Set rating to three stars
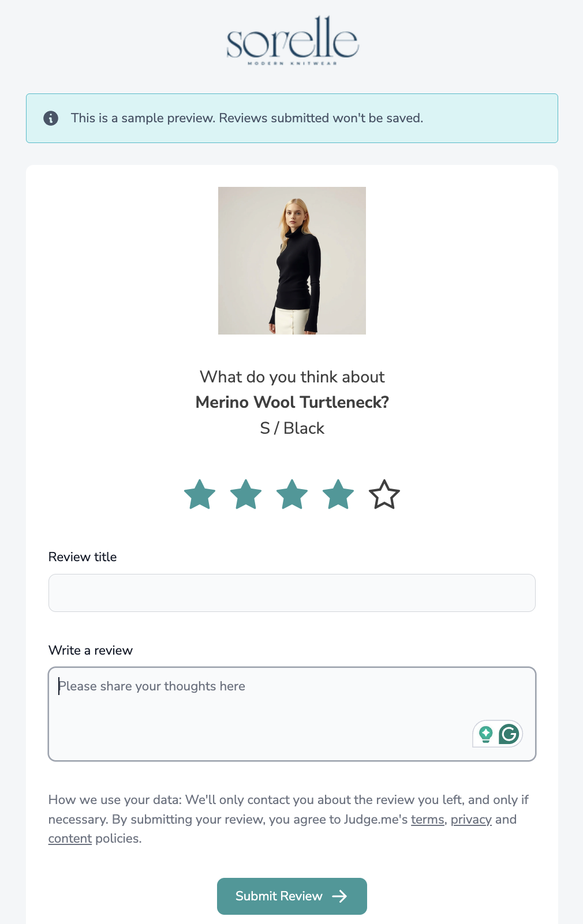 pos(292,495)
